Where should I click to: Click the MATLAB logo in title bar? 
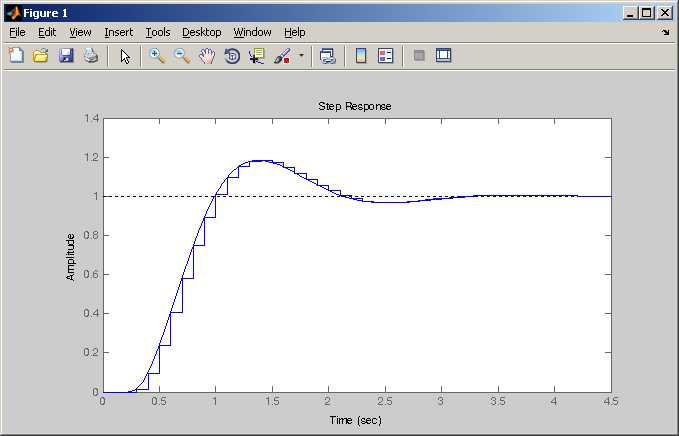click(x=13, y=13)
